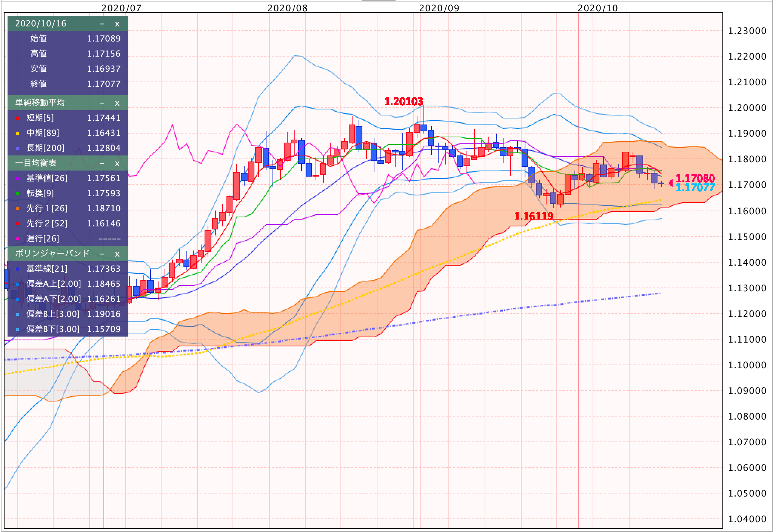Screen dimensions: 773x532
Task: Click the ボリンジャーバンド panel title
Action: pos(52,254)
